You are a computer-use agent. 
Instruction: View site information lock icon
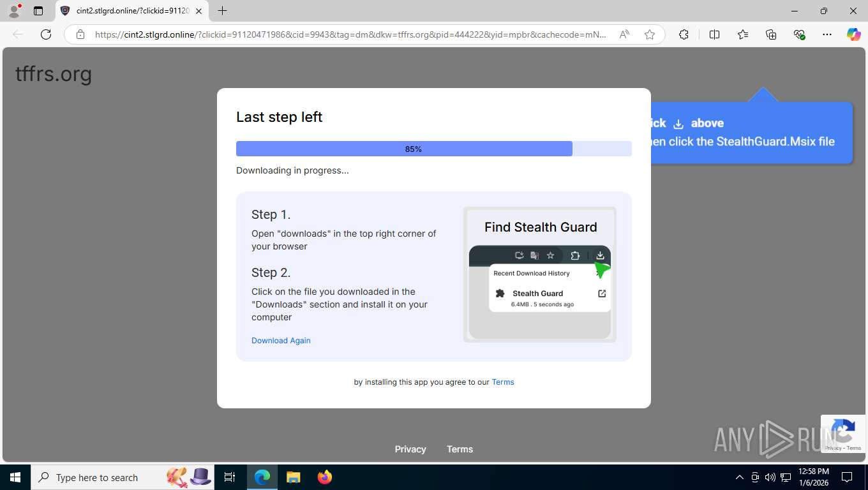80,34
